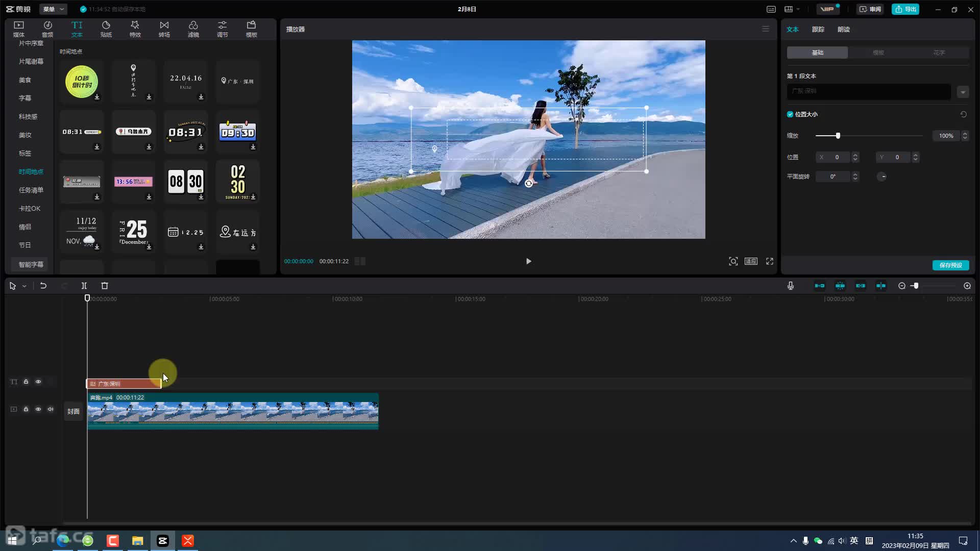Click the 导出 export button
Viewport: 980px width, 551px height.
pos(905,9)
